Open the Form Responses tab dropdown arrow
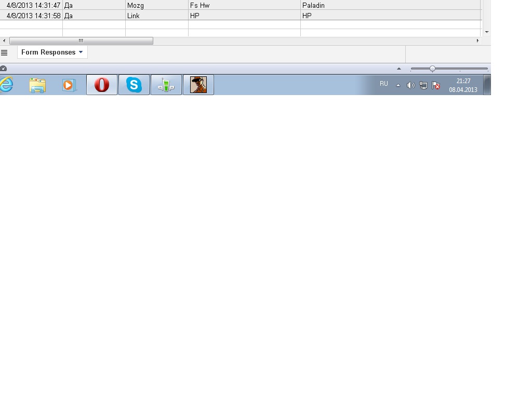Viewport: 532px width, 399px height. (x=81, y=52)
